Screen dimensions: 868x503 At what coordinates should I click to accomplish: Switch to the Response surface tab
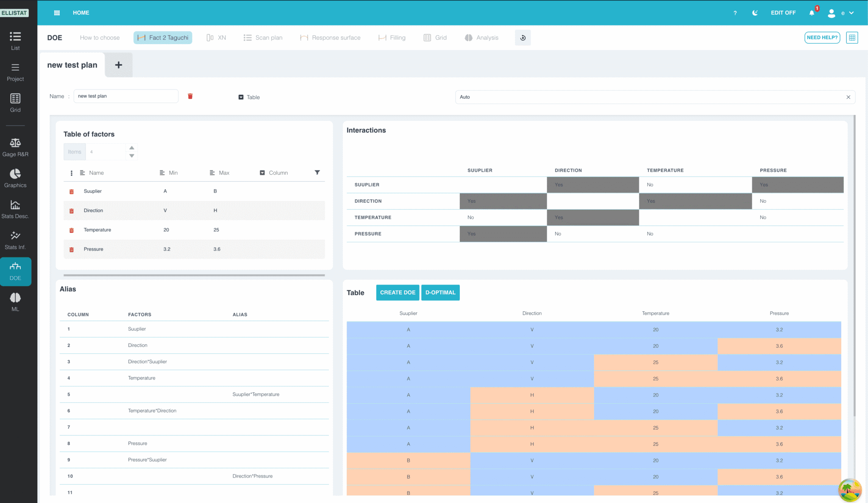coord(330,38)
